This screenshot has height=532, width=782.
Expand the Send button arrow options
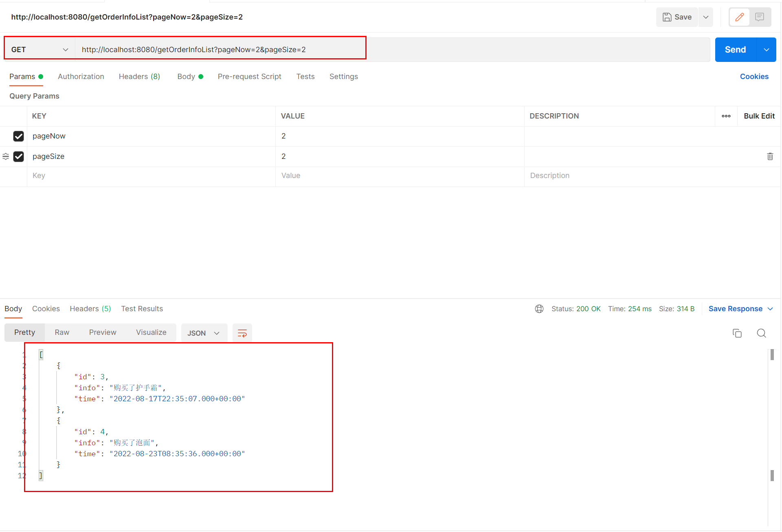(x=766, y=50)
